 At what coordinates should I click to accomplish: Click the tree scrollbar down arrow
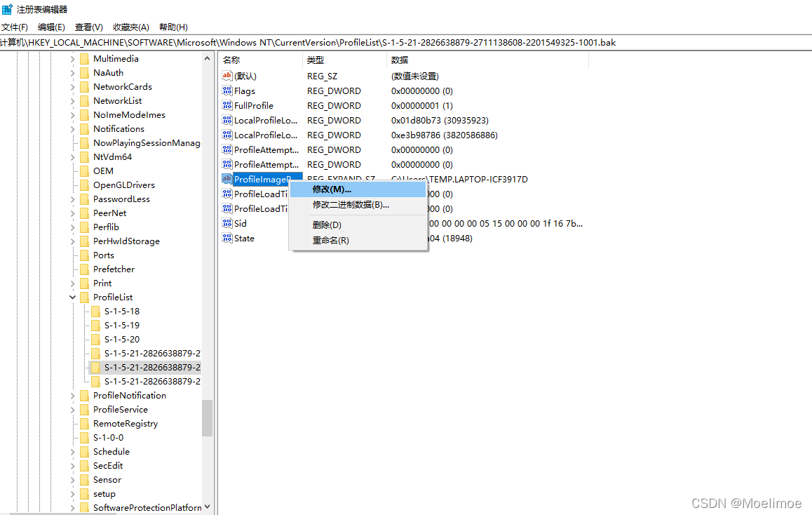(x=207, y=507)
